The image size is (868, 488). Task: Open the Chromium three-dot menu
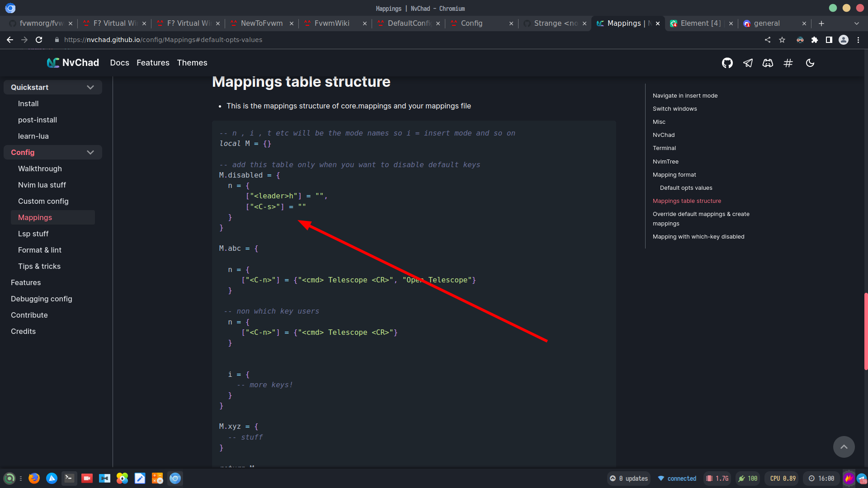(x=858, y=40)
